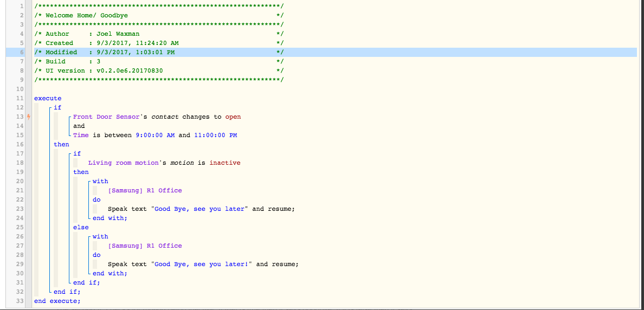Image resolution: width=644 pixels, height=310 pixels.
Task: Click the 'end execute;' statement
Action: click(57, 301)
